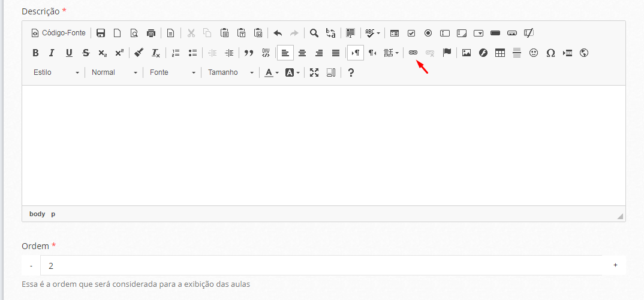
Task: Toggle italic formatting
Action: click(x=52, y=53)
